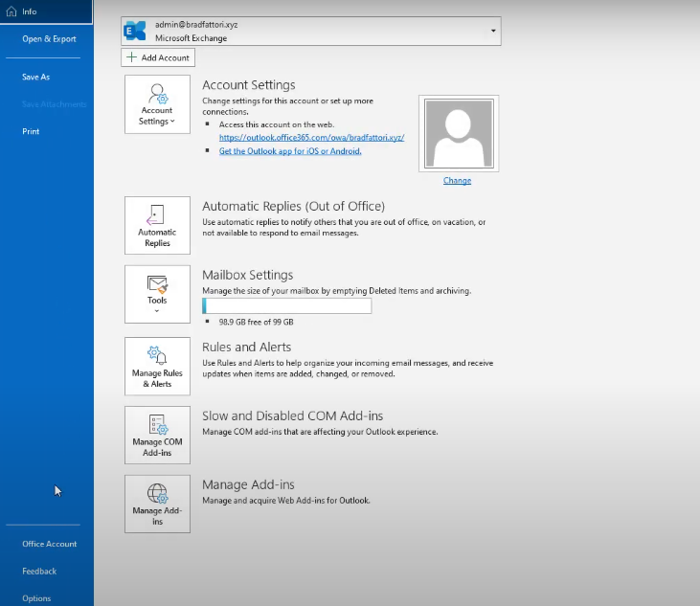
Task: Select Print in the sidebar
Action: [31, 131]
